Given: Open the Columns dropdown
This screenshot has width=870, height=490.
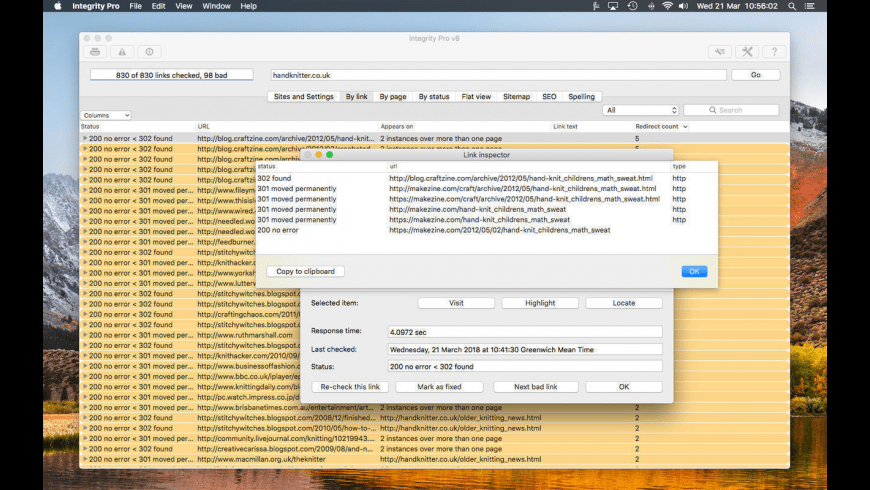Looking at the screenshot, I should 106,115.
